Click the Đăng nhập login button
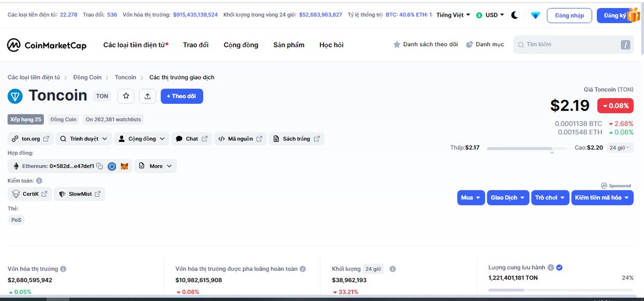The height and width of the screenshot is (301, 644). pos(569,16)
